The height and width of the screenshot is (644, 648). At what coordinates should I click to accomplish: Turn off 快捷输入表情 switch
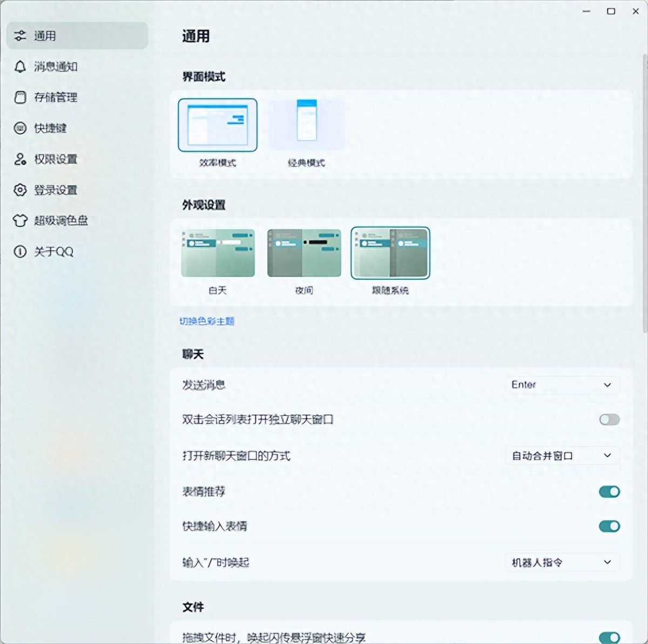click(x=609, y=526)
